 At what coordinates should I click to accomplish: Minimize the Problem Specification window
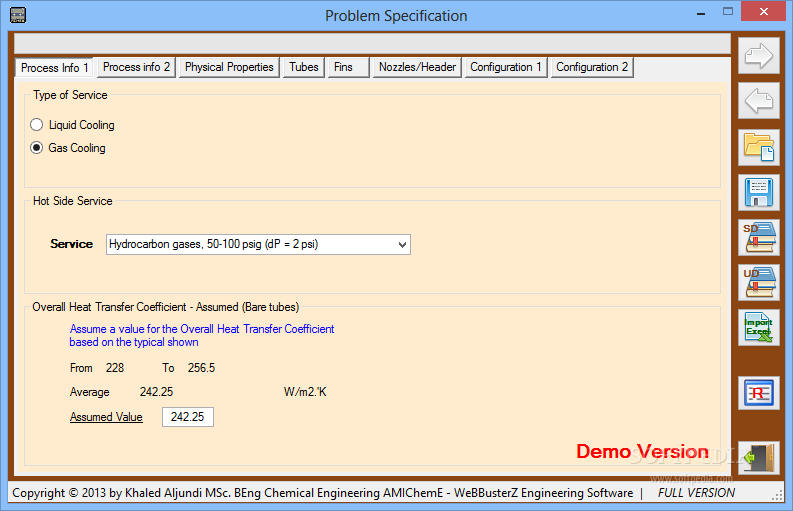pyautogui.click(x=701, y=14)
